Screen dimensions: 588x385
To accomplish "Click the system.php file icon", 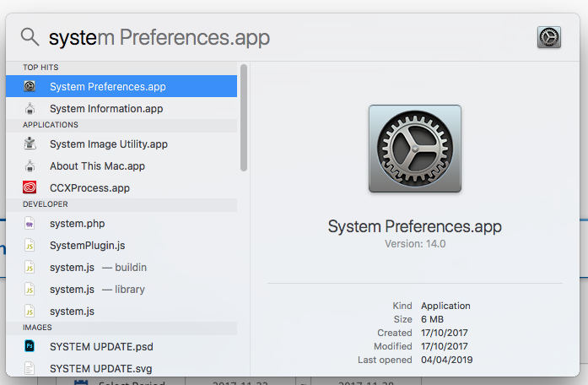I will click(x=30, y=224).
